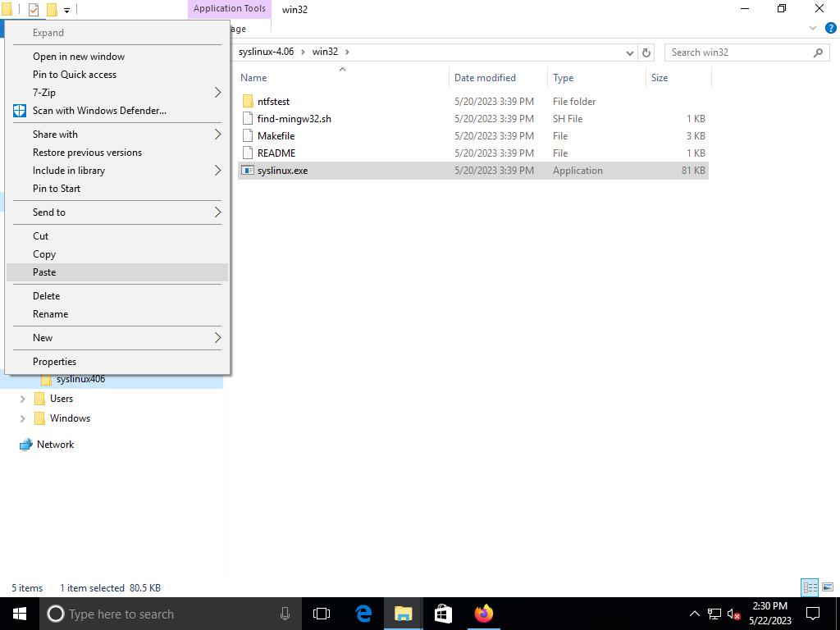Click the Refresh button beside address bar
This screenshot has width=840, height=630.
(x=646, y=52)
